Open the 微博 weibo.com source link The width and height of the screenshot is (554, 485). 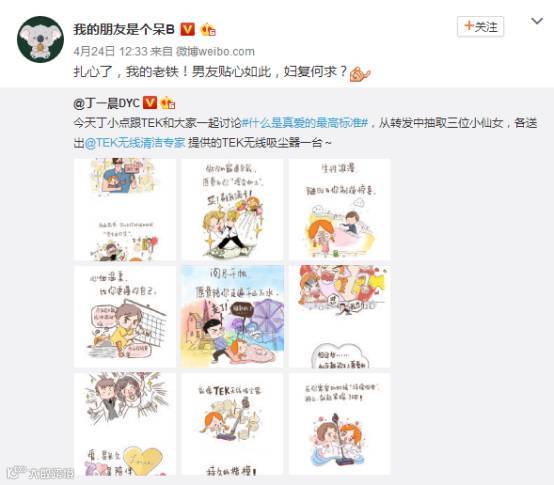(x=215, y=51)
